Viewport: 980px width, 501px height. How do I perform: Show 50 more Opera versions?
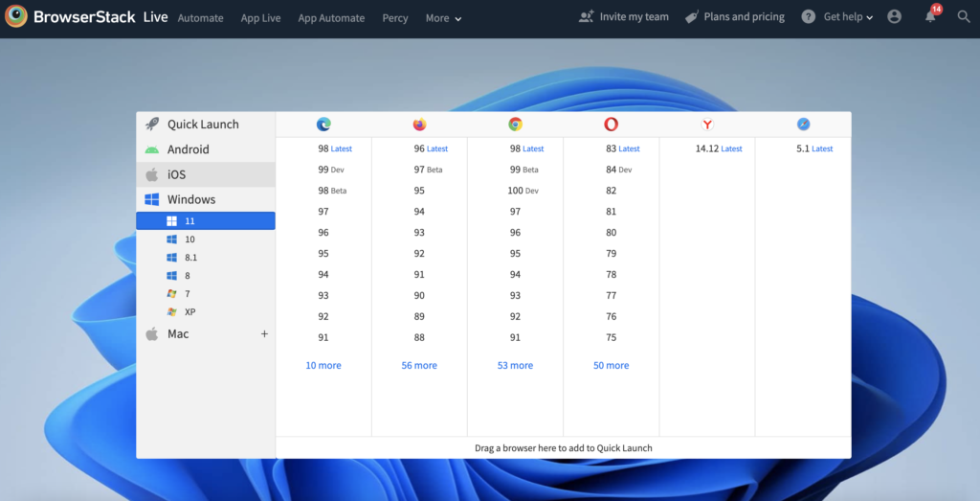[x=612, y=365]
